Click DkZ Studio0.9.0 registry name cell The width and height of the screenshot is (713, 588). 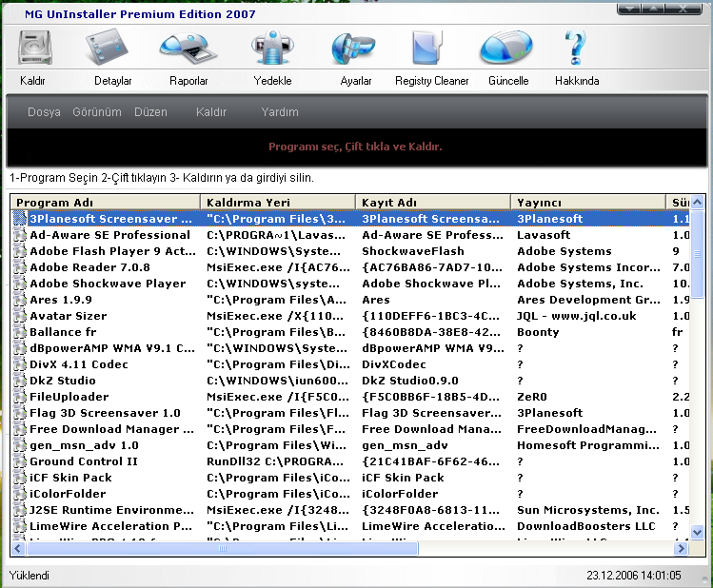pyautogui.click(x=409, y=381)
